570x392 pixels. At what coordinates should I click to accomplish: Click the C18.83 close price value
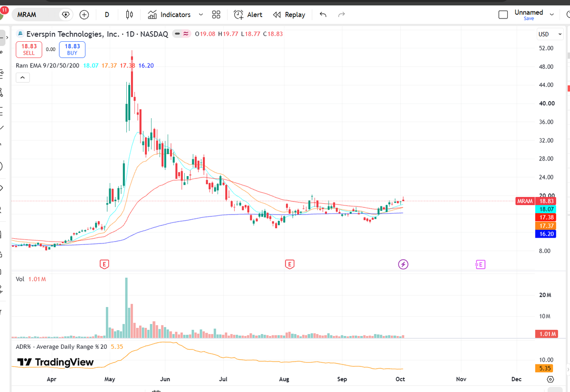pos(273,34)
